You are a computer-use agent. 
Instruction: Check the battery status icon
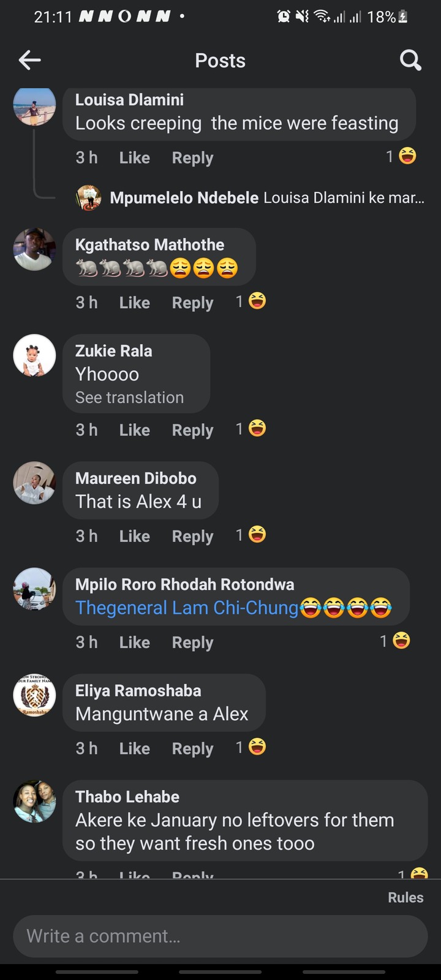click(402, 17)
